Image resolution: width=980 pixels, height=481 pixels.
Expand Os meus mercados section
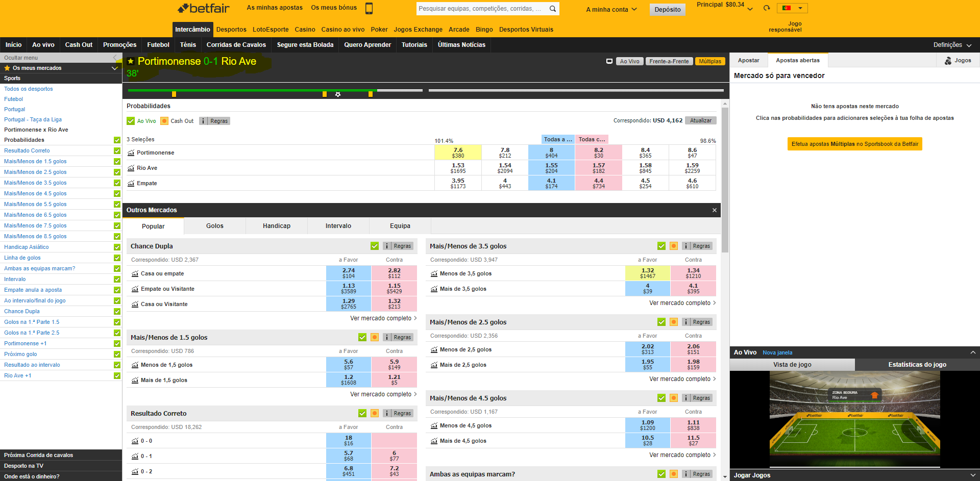point(114,68)
